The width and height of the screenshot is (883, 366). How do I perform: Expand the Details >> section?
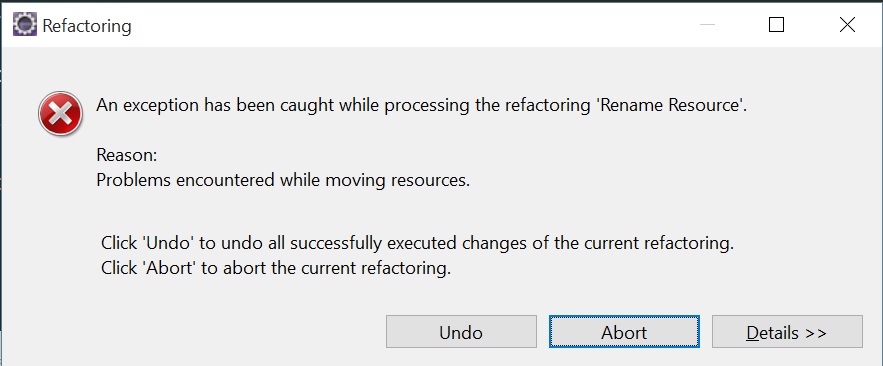pyautogui.click(x=787, y=332)
